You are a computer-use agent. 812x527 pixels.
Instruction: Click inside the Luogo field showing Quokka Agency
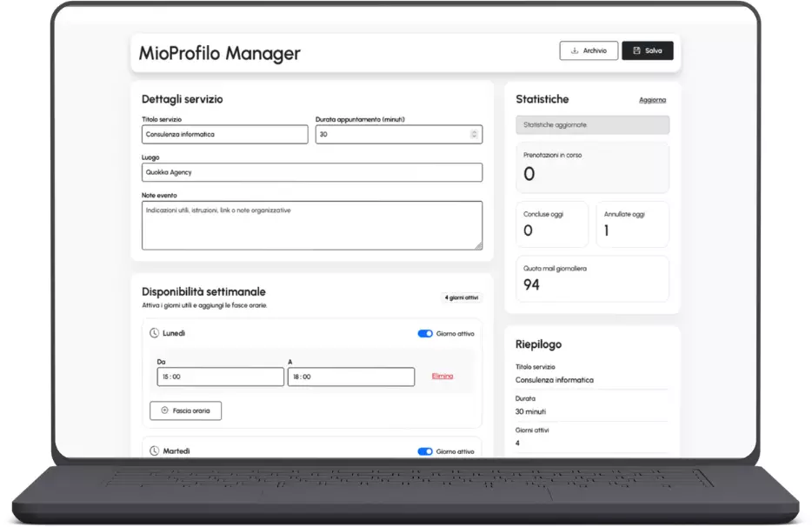pyautogui.click(x=311, y=172)
